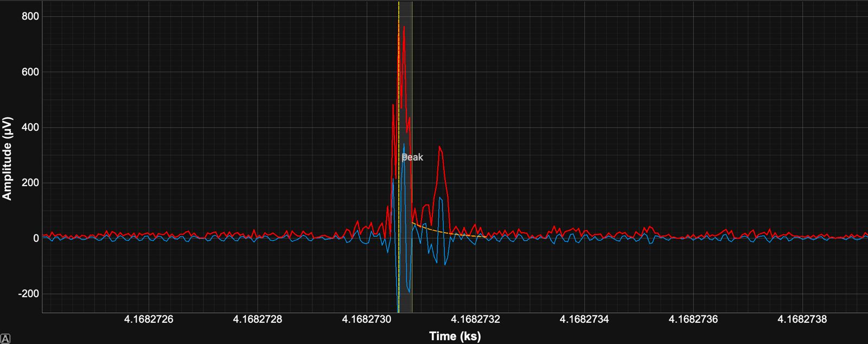Click the 400 amplitude tick label
868x344 pixels.
coord(30,128)
